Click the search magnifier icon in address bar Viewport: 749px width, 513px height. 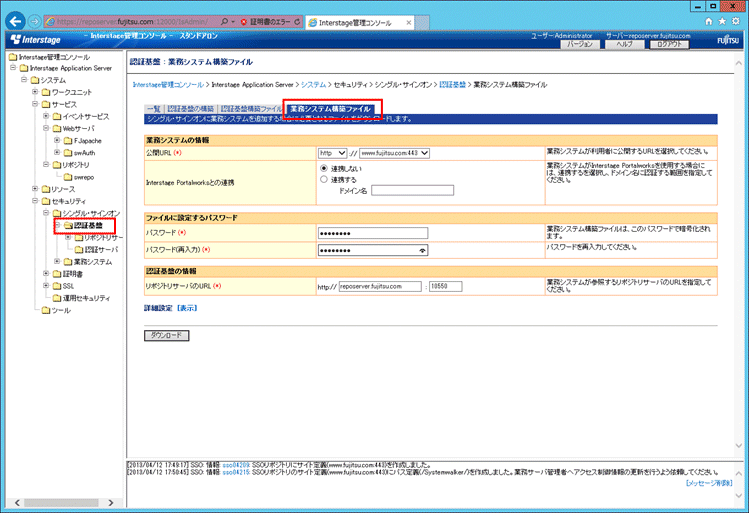pos(225,21)
